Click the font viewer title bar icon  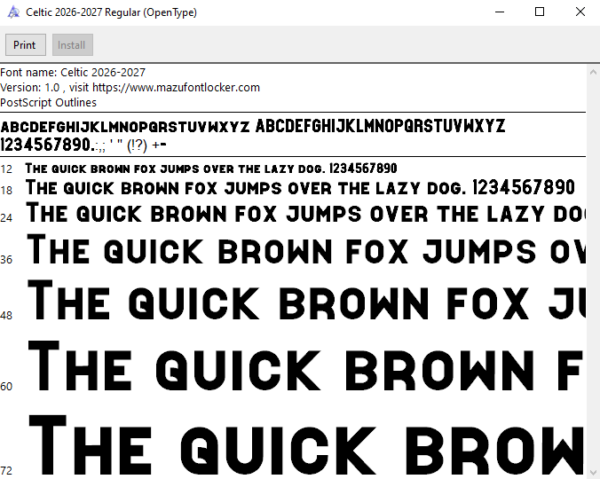pos(13,12)
